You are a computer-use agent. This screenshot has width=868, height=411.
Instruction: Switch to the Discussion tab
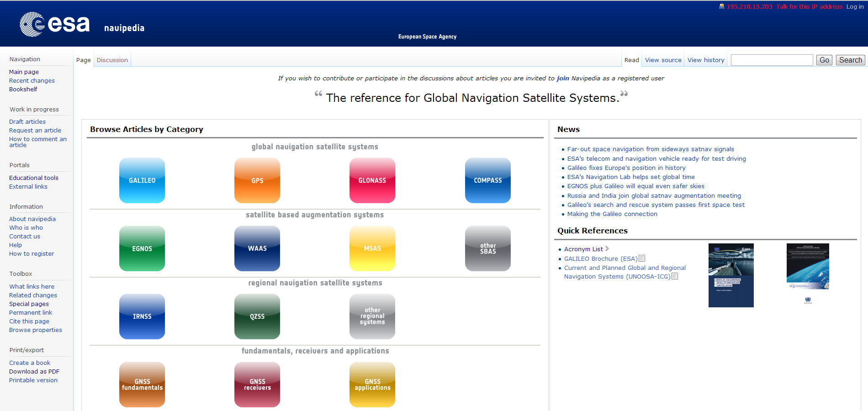tap(112, 60)
